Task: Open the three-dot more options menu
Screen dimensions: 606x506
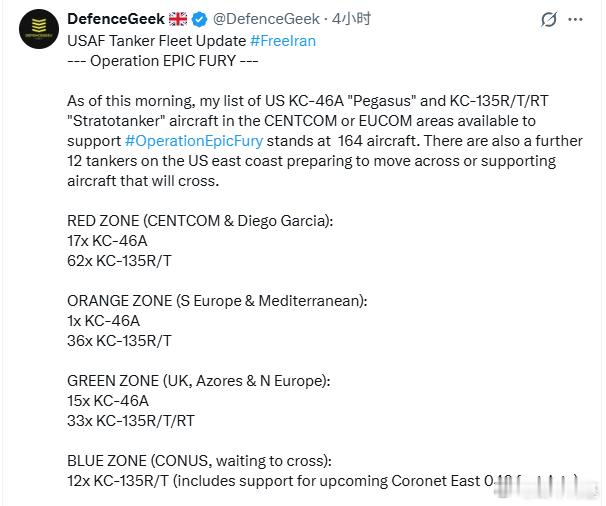Action: [x=576, y=19]
